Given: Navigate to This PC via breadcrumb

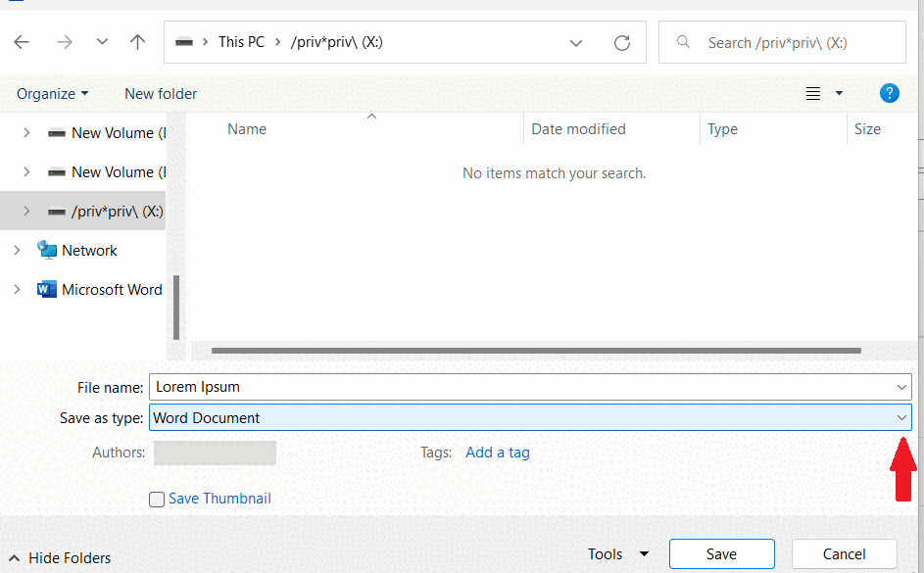Looking at the screenshot, I should [241, 42].
